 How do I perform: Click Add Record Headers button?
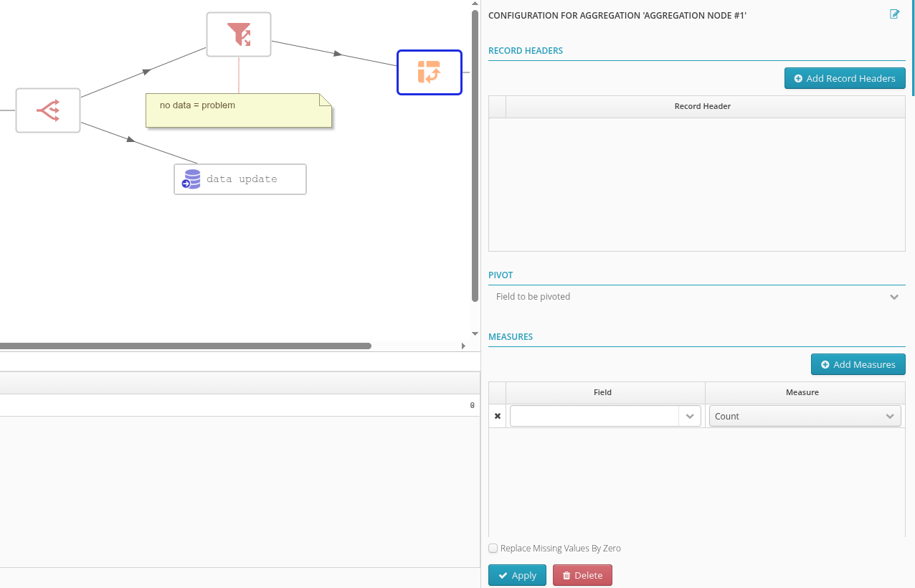(845, 78)
